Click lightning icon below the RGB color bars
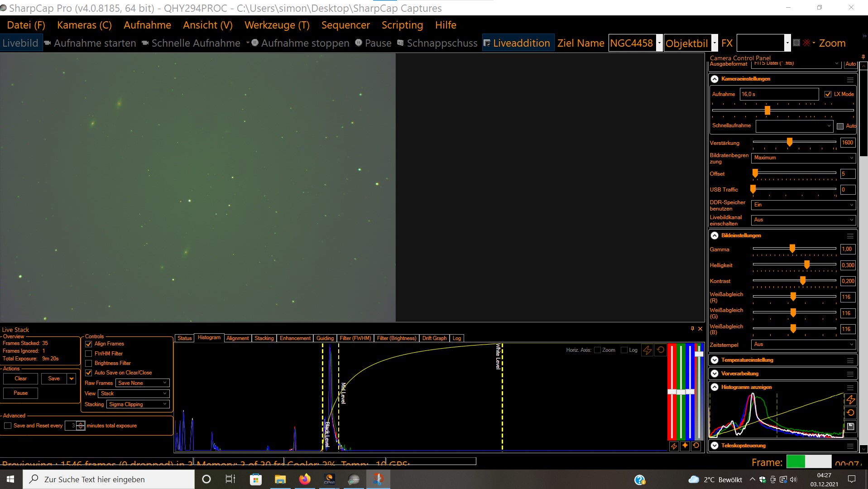 pos(674,446)
